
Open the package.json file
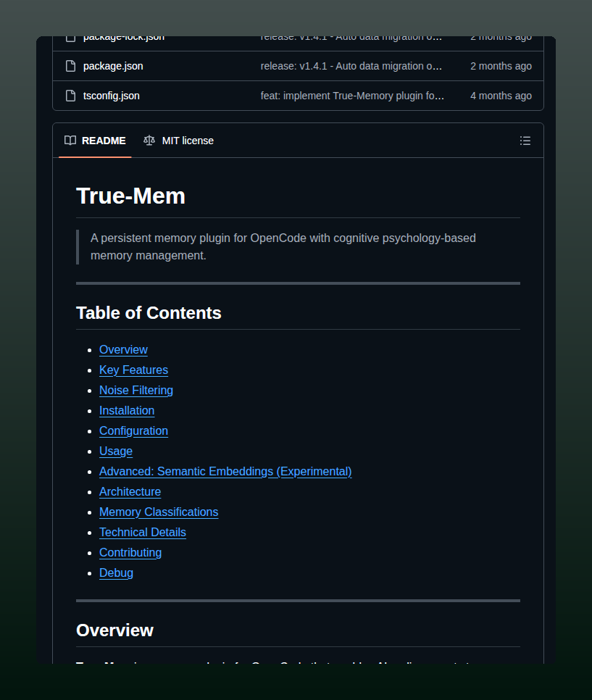tap(113, 66)
